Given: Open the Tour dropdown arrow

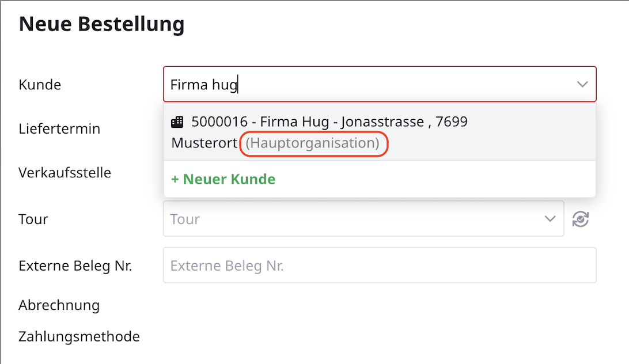Looking at the screenshot, I should click(x=550, y=219).
